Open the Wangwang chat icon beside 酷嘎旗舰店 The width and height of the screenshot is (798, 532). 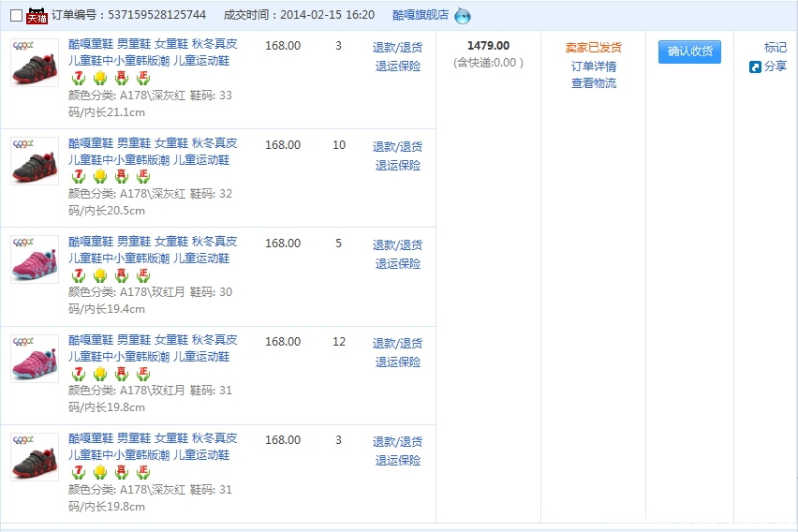coord(462,16)
